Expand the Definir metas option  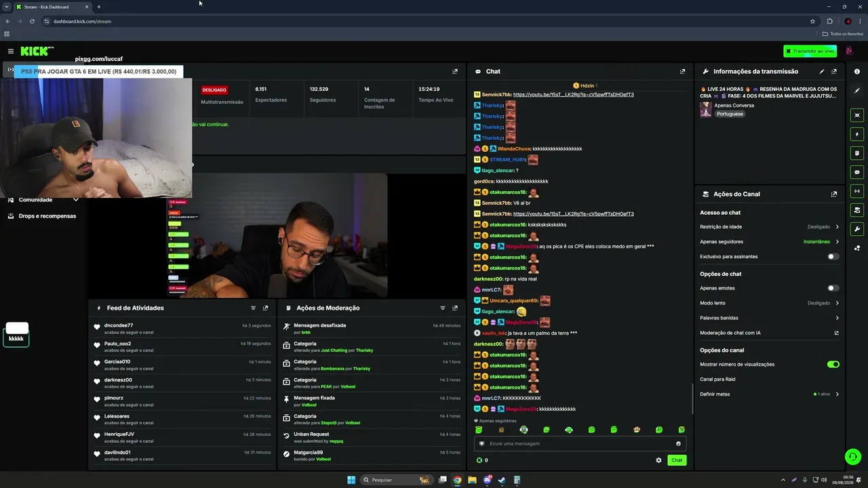click(x=769, y=394)
